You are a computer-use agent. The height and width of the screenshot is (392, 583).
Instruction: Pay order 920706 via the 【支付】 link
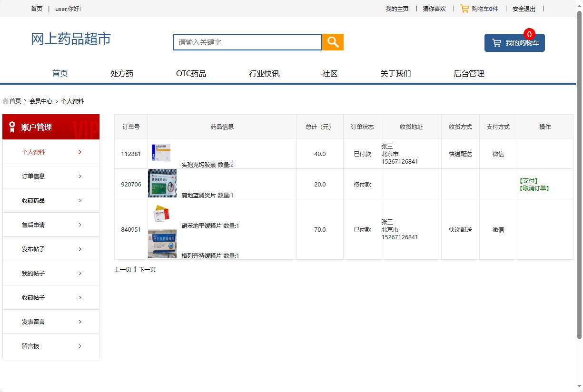(530, 181)
